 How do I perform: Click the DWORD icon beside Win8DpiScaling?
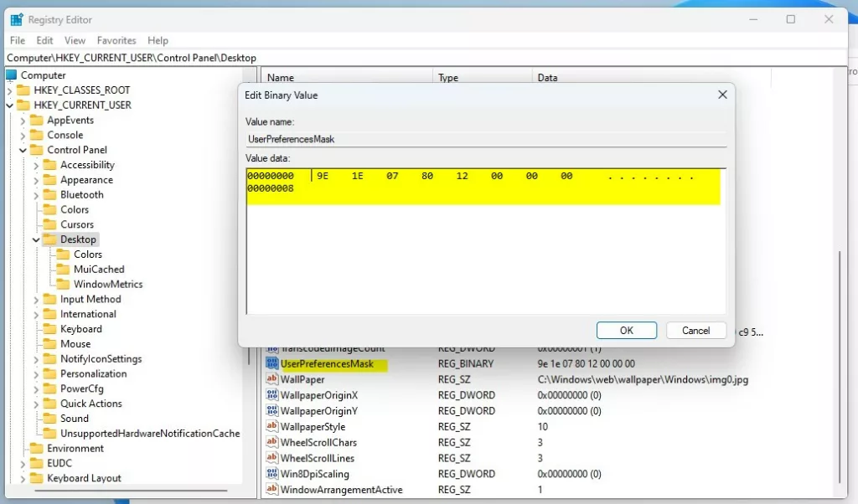pos(272,473)
